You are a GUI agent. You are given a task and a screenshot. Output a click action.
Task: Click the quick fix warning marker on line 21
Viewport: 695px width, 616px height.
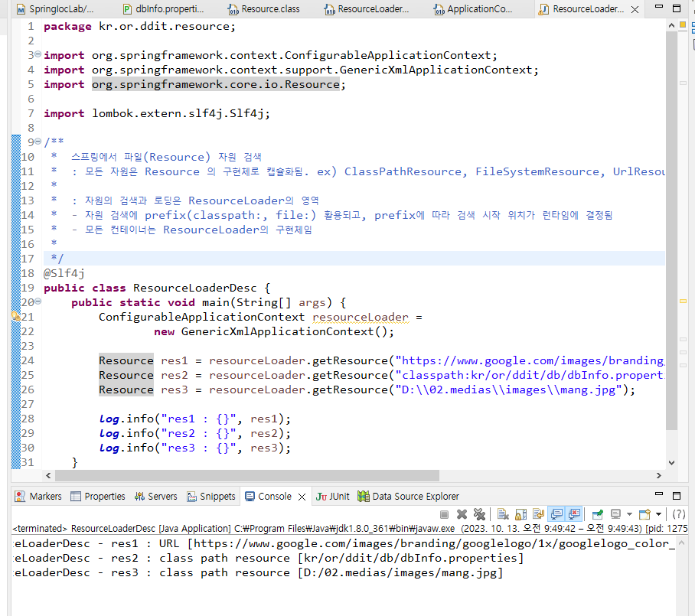[15, 317]
